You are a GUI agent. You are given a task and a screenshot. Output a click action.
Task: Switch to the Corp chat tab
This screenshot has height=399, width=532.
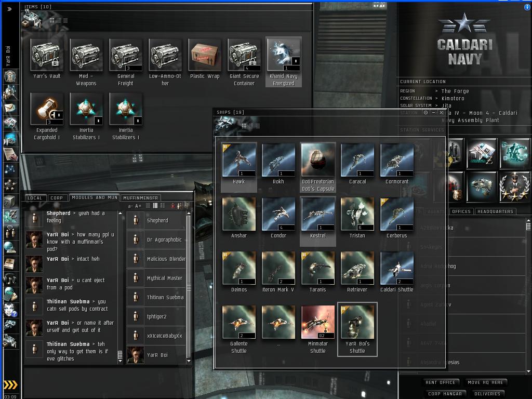coord(57,198)
